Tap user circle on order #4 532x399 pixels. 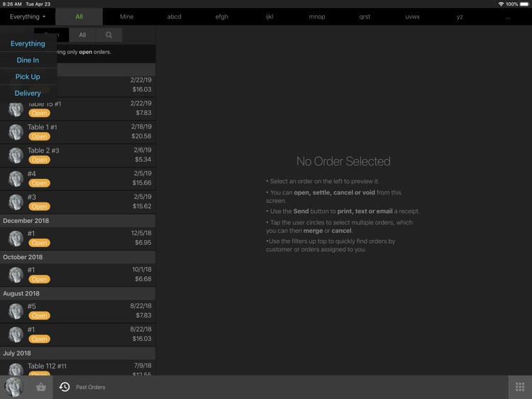click(x=16, y=179)
